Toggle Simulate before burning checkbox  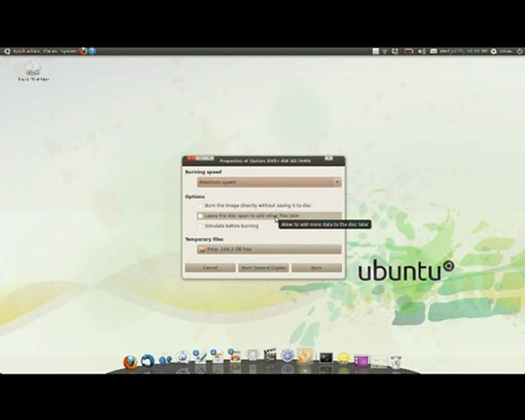coord(200,226)
